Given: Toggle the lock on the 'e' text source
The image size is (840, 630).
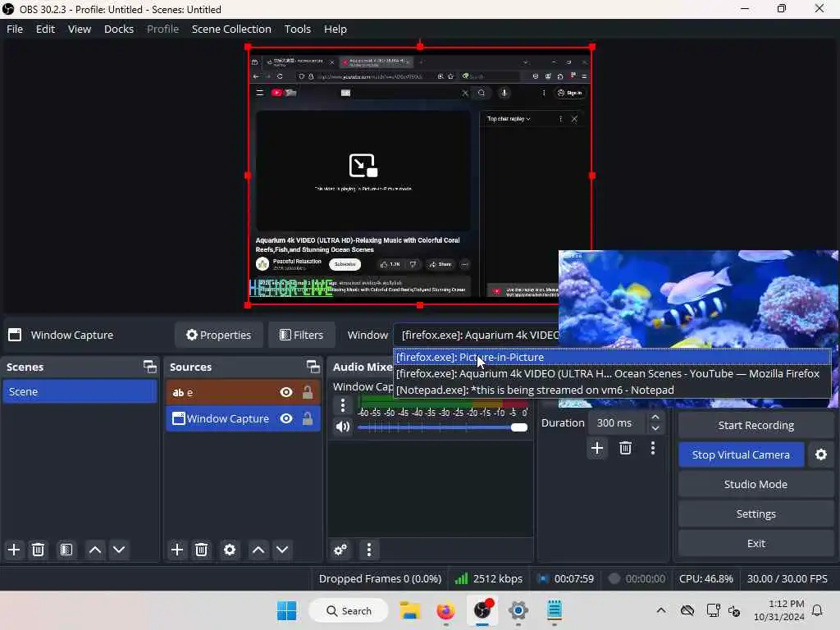Looking at the screenshot, I should [x=308, y=393].
